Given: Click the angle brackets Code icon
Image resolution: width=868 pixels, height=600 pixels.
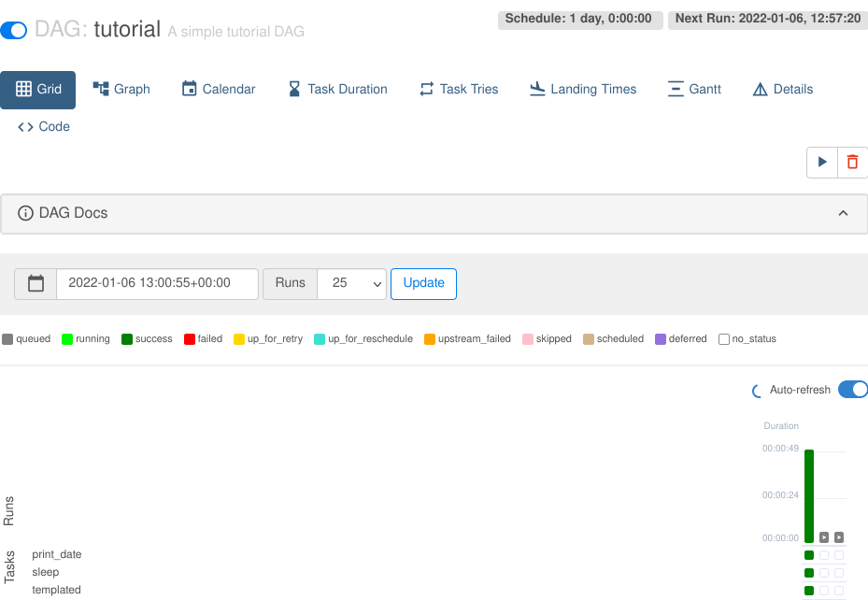Looking at the screenshot, I should point(25,127).
